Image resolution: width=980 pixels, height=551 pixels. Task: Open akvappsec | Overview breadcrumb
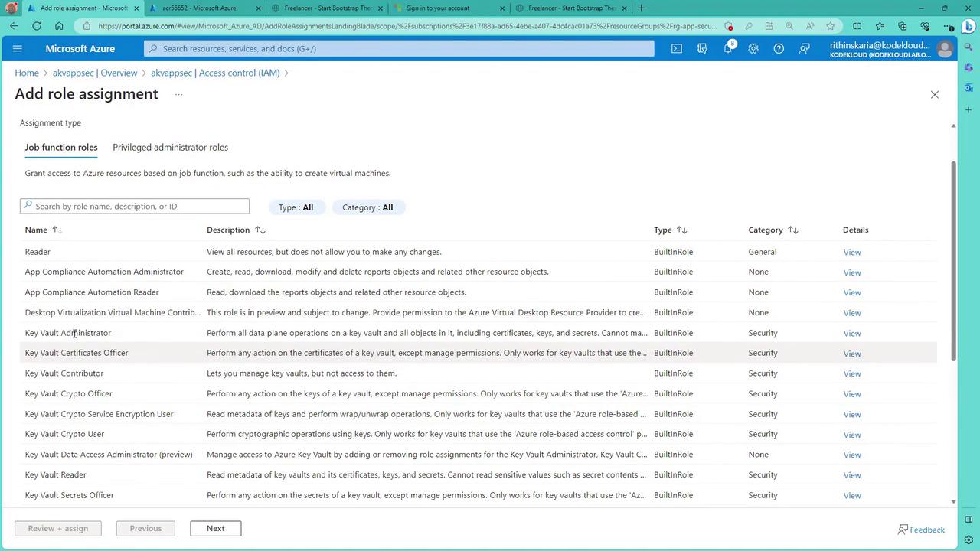click(x=95, y=73)
